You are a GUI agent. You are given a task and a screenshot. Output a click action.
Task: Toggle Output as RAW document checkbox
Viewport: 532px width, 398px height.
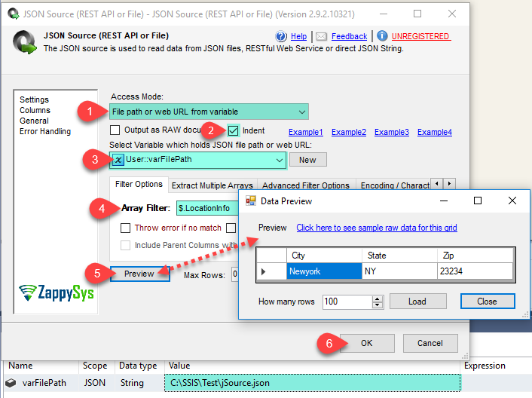click(x=115, y=130)
